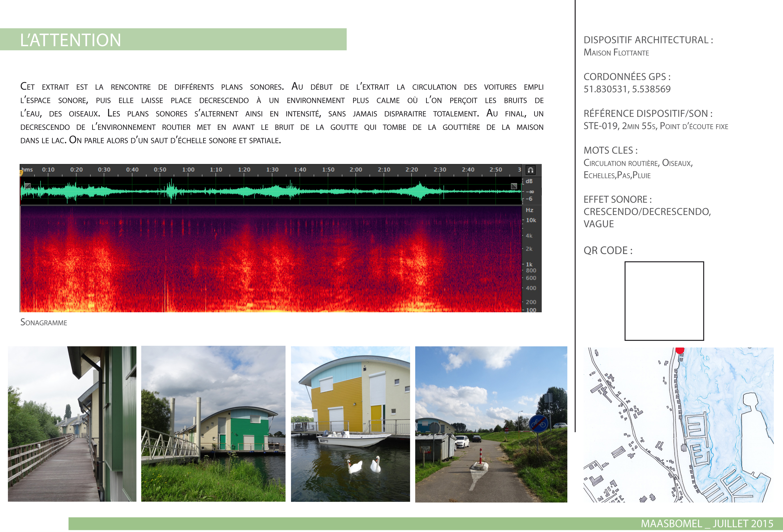Click the yellow house with swans photo

tap(350, 424)
